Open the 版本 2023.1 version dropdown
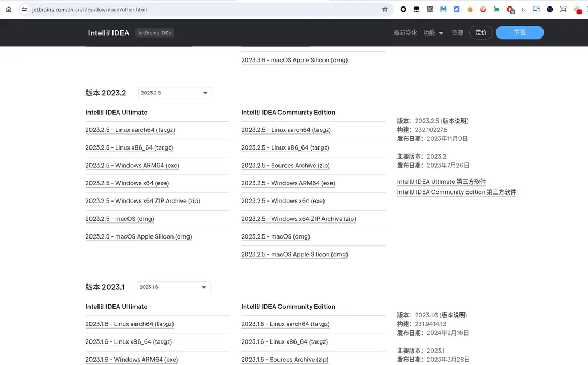Image resolution: width=588 pixels, height=365 pixels. (174, 287)
